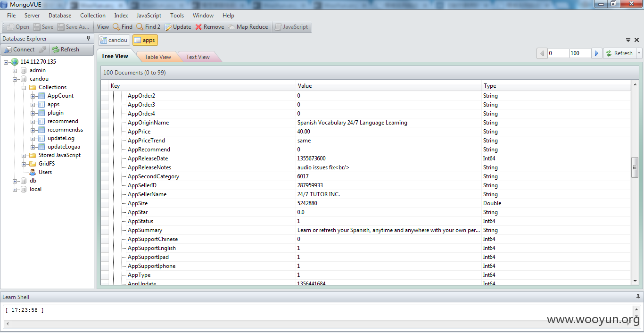The height and width of the screenshot is (333, 644).
Task: Close the active apps document tab
Action: click(637, 40)
